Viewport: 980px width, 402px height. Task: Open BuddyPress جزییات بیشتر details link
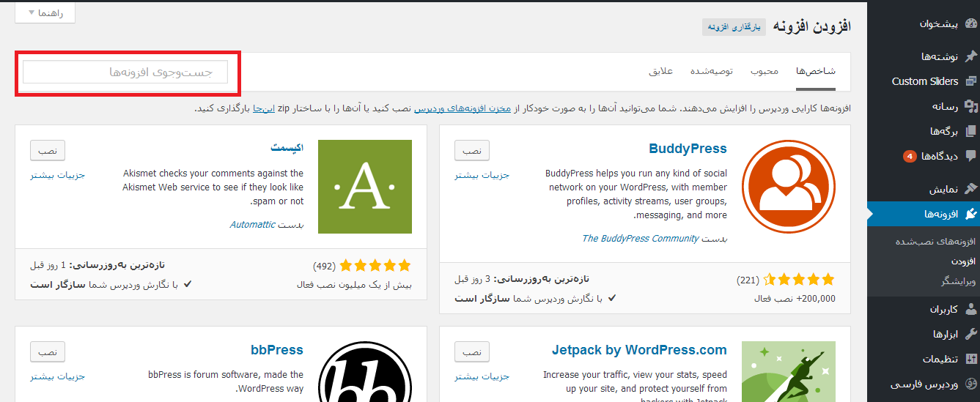tap(482, 175)
